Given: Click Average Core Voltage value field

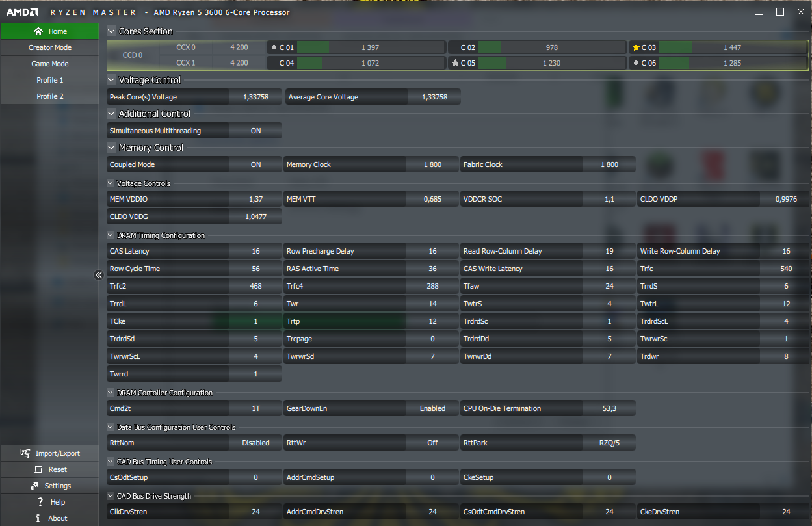Looking at the screenshot, I should coord(434,97).
